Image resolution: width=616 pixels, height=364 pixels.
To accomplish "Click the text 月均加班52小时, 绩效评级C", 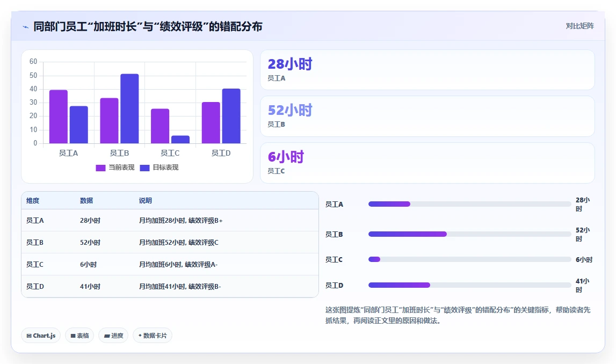I will point(179,243).
